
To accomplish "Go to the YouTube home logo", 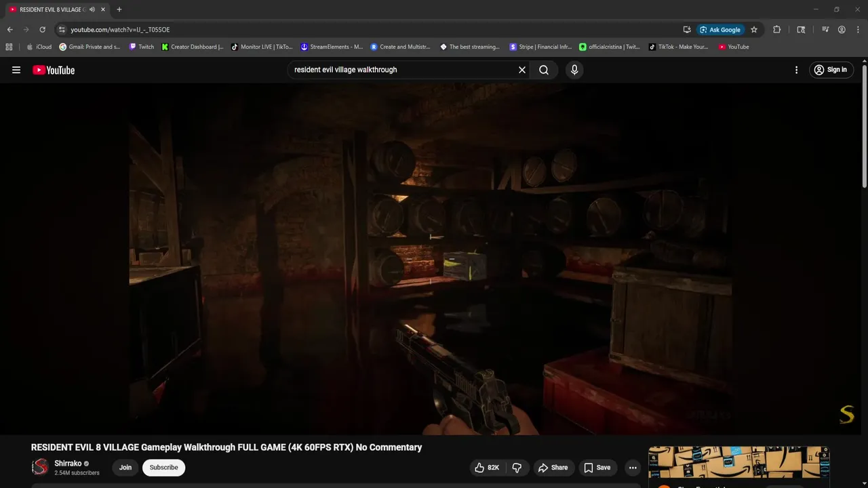I will click(x=54, y=70).
